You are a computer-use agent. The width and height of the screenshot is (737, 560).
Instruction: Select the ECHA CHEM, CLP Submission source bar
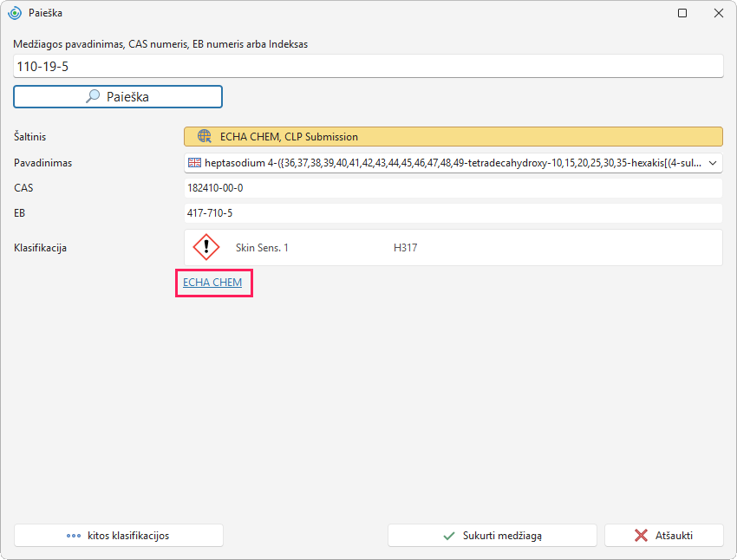453,137
